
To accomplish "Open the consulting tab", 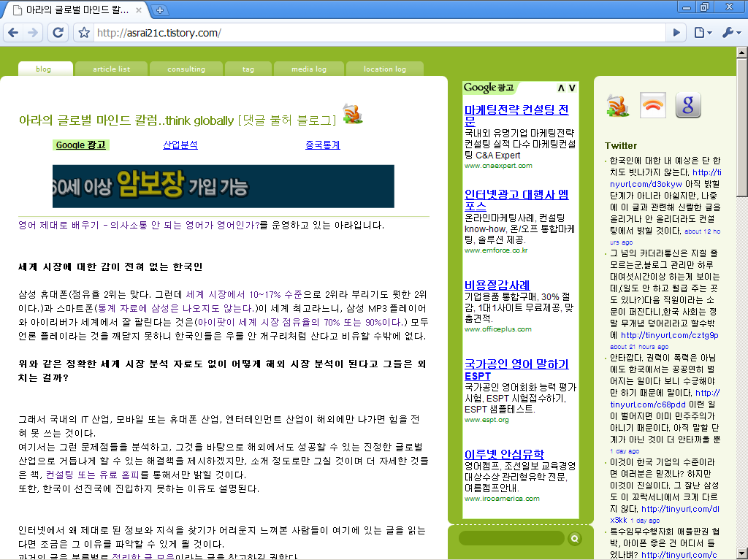I will point(186,69).
